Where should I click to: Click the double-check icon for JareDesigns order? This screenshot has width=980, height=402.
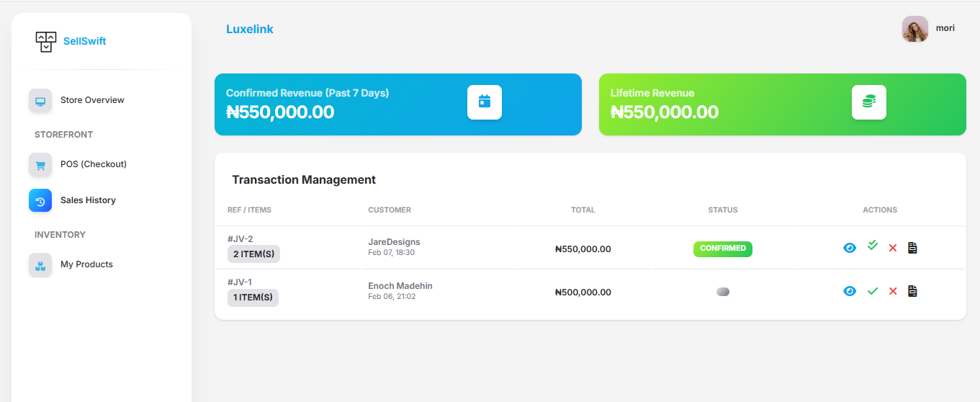click(x=873, y=246)
